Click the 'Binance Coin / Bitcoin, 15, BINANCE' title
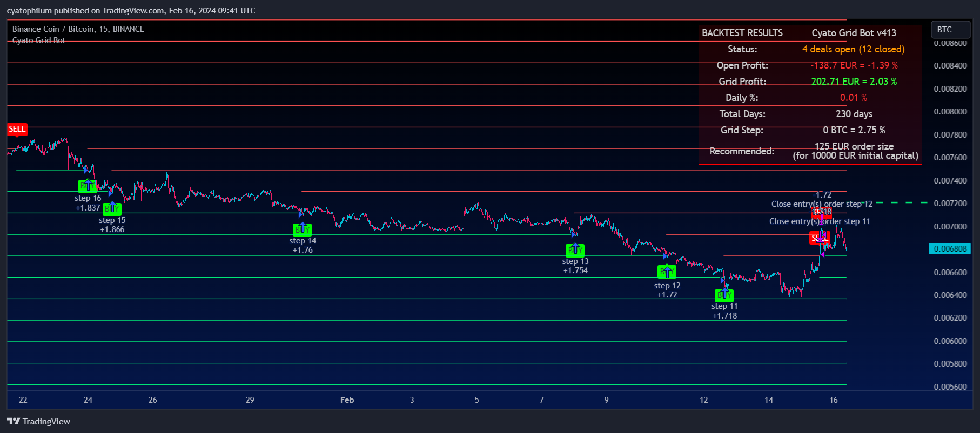The width and height of the screenshot is (980, 433). 78,29
